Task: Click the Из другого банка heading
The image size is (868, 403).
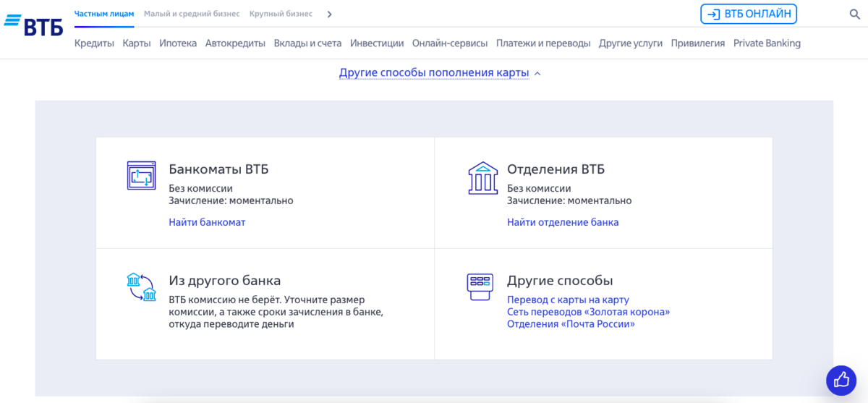Action: click(224, 281)
